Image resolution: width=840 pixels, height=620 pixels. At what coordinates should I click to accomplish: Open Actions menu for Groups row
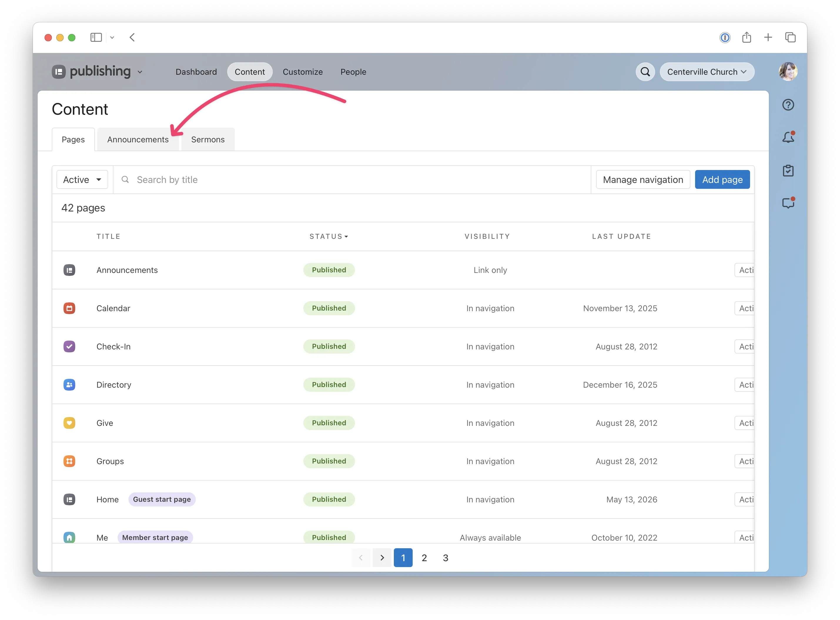(745, 462)
